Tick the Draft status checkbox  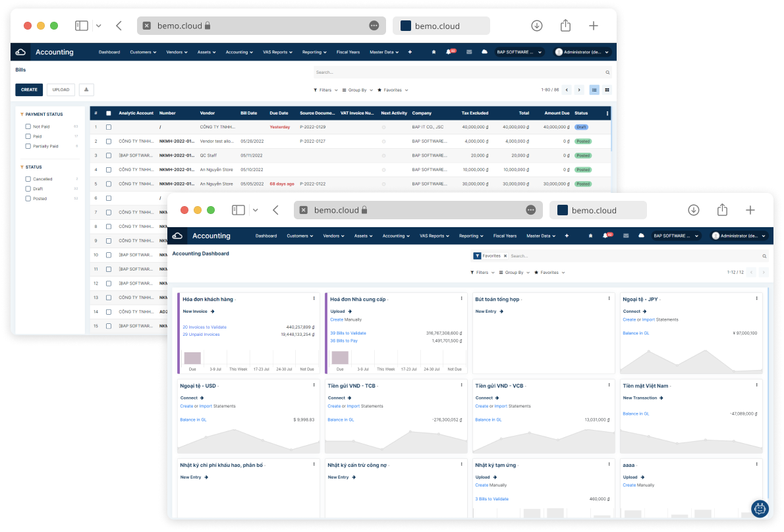[28, 189]
